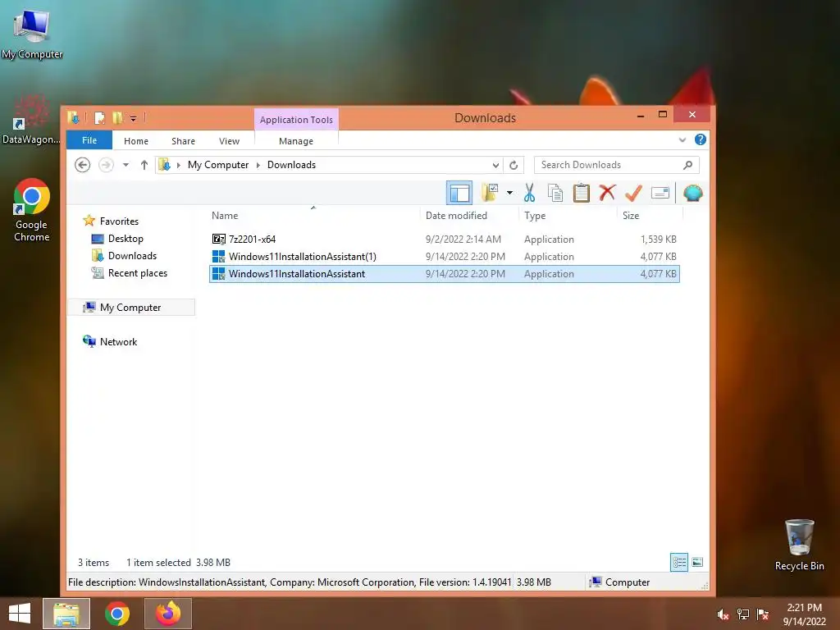Image resolution: width=840 pixels, height=630 pixels.
Task: Click the Rename icon in toolbar
Action: click(660, 193)
